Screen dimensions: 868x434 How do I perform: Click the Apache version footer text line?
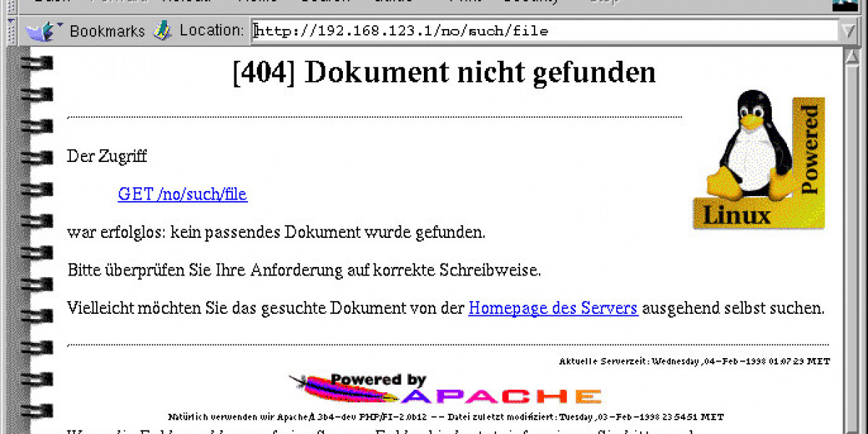click(x=445, y=417)
